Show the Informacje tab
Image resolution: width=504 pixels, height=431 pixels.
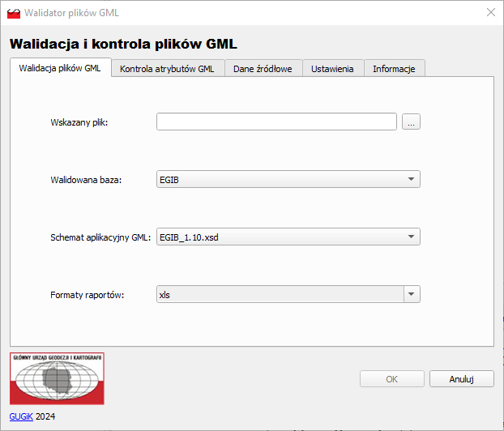tap(394, 69)
